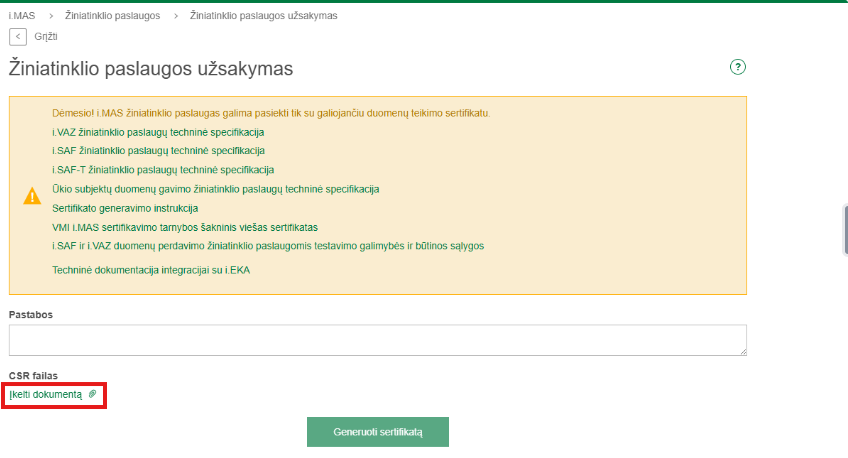Click the paperclip attachment icon
This screenshot has height=458, width=848.
pos(93,395)
